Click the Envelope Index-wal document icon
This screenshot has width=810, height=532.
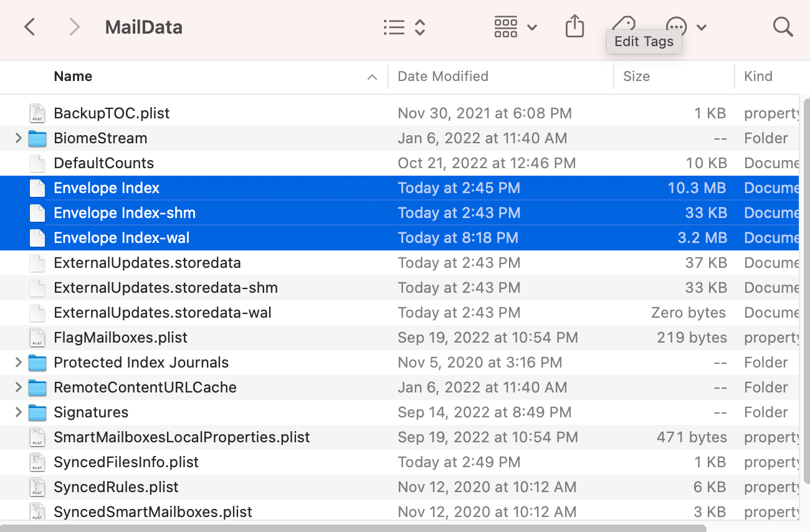click(x=37, y=238)
